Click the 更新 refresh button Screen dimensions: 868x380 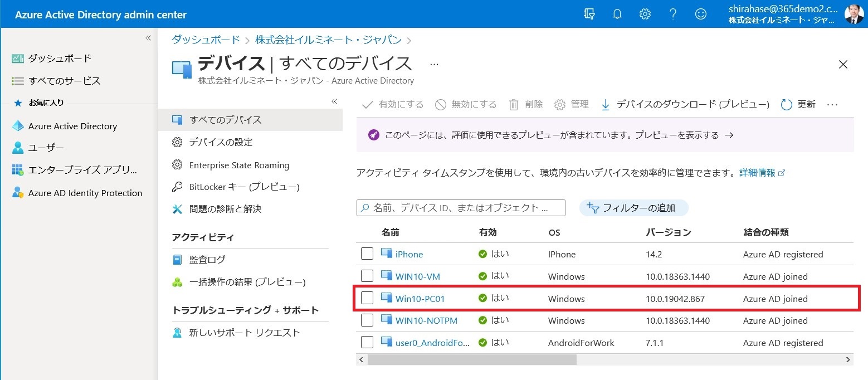798,104
